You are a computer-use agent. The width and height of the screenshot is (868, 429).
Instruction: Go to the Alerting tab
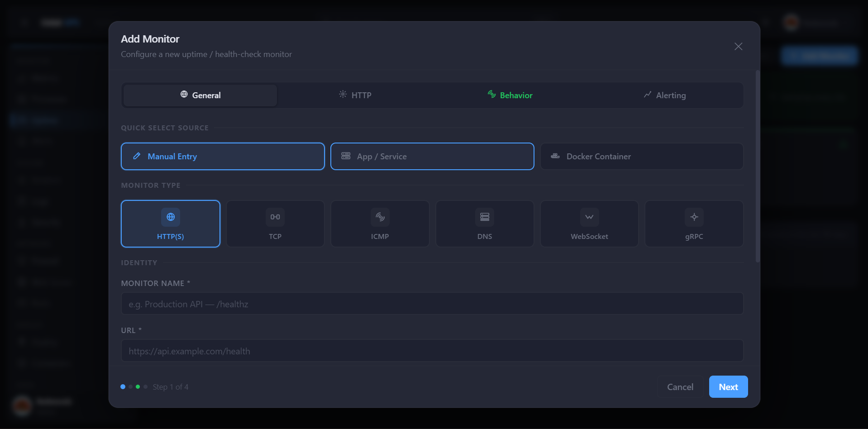click(x=664, y=95)
